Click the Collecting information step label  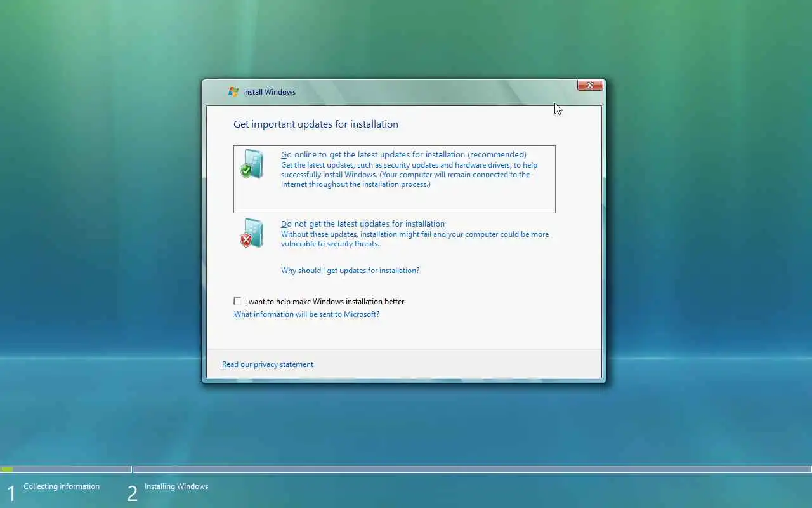(x=62, y=486)
